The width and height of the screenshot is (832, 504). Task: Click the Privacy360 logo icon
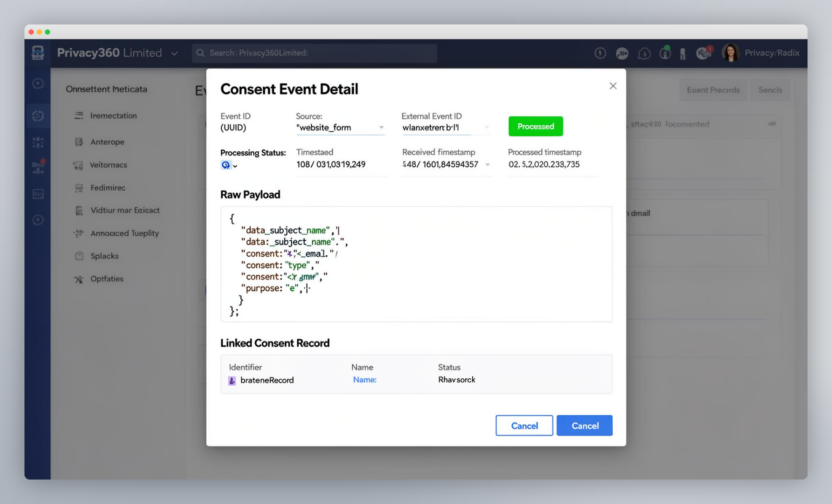coord(38,53)
